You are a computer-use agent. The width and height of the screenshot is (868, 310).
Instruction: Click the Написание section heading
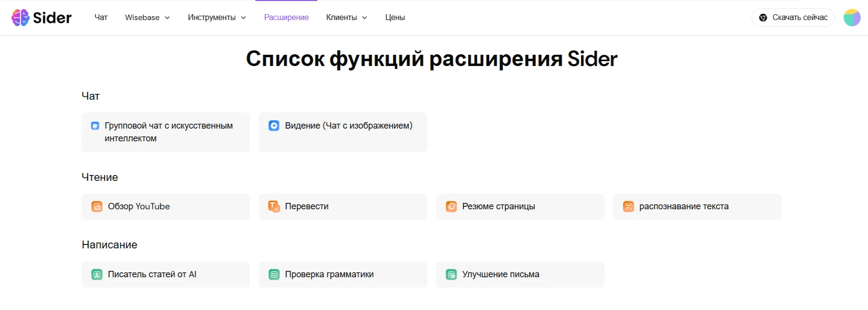pos(109,244)
